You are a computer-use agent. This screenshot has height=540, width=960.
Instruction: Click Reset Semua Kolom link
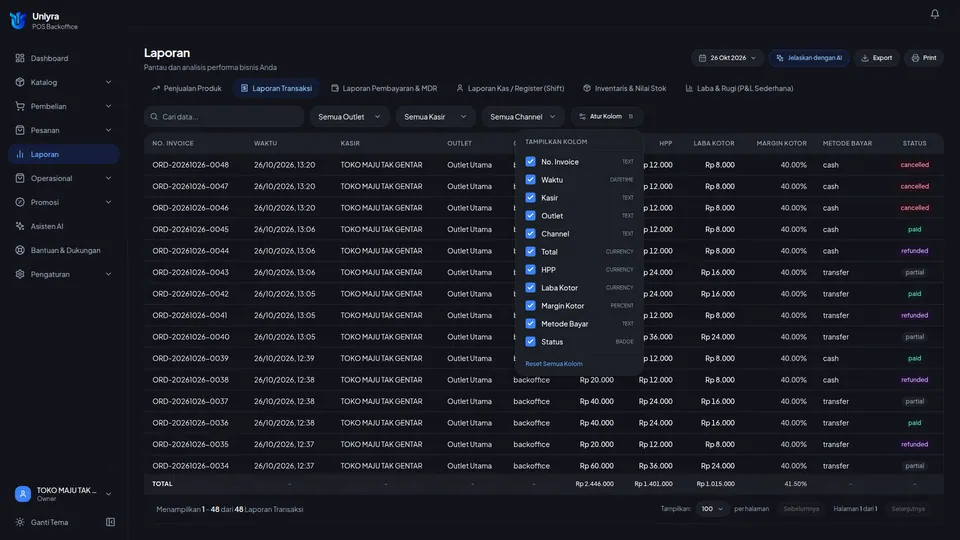[x=553, y=364]
